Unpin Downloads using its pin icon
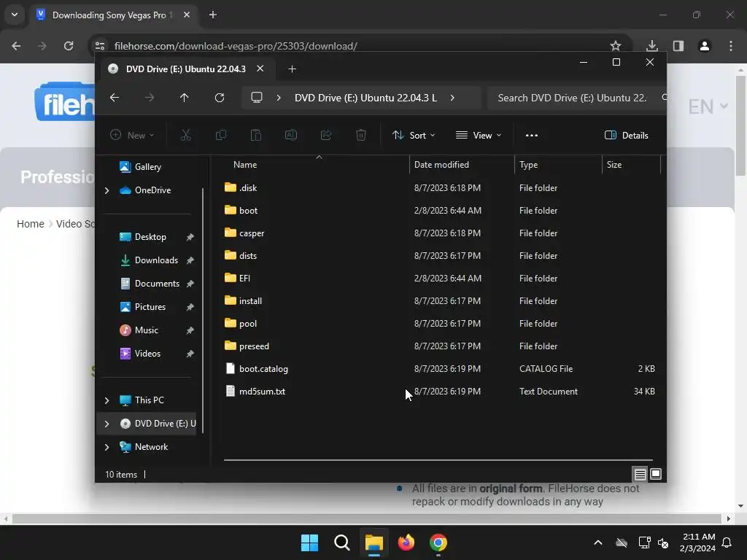This screenshot has height=560, width=747. click(190, 260)
